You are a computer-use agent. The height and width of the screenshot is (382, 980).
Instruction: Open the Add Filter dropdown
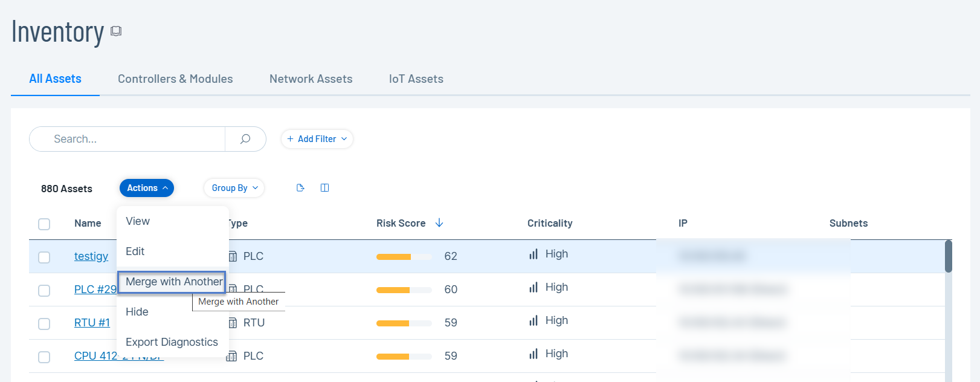[317, 139]
